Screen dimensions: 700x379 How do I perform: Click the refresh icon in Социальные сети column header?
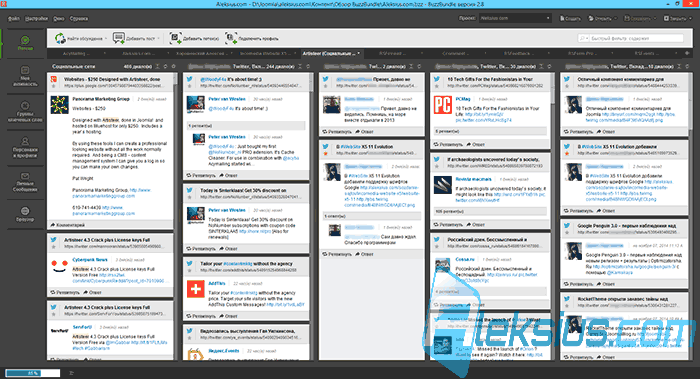(x=166, y=67)
